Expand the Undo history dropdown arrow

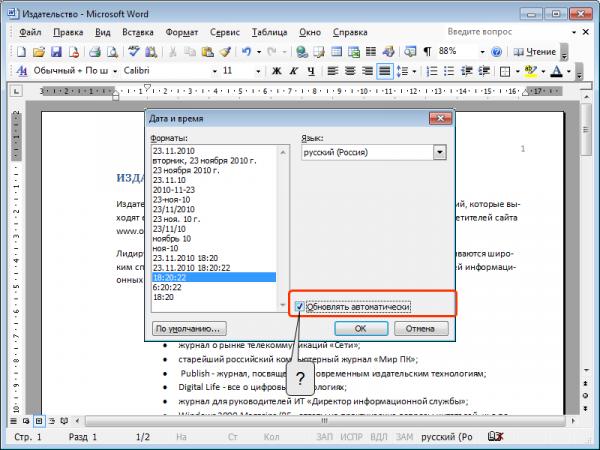coord(259,52)
